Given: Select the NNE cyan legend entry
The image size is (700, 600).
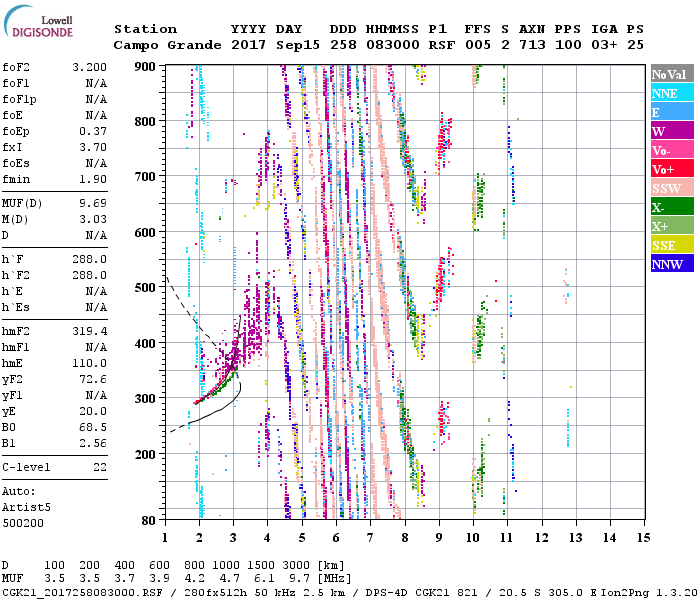Looking at the screenshot, I should pos(670,93).
